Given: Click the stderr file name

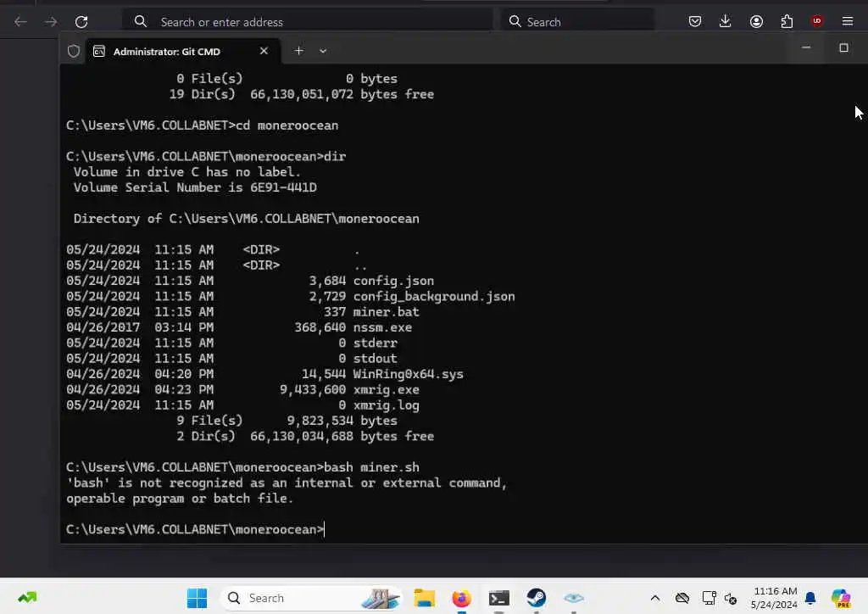Looking at the screenshot, I should [x=376, y=343].
